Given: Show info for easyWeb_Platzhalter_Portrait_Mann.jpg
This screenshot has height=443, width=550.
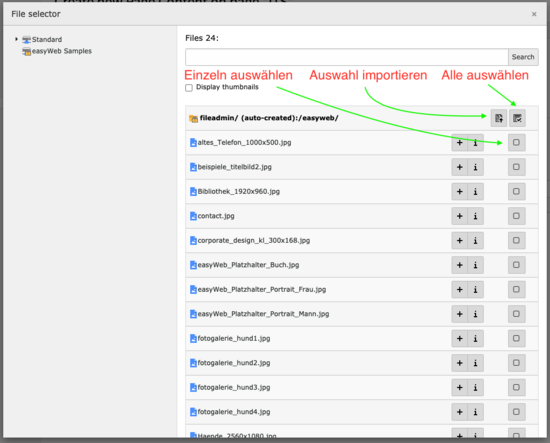Looking at the screenshot, I should point(476,314).
